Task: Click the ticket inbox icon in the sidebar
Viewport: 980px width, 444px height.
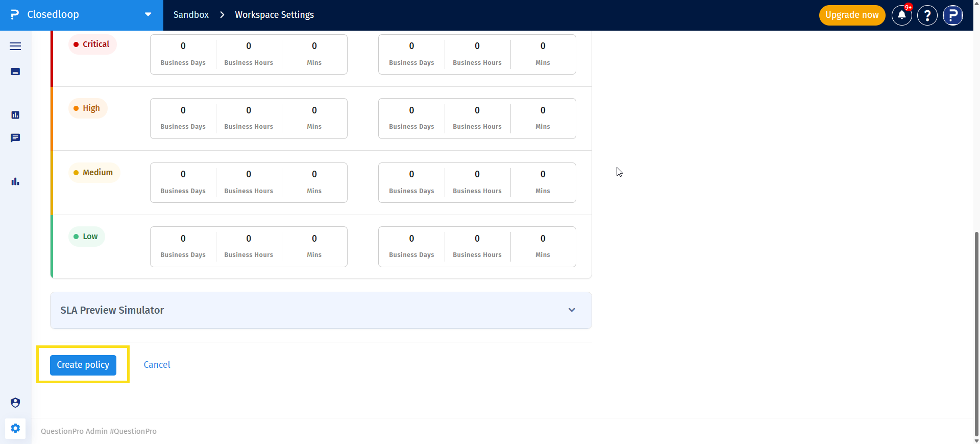Action: 15,72
